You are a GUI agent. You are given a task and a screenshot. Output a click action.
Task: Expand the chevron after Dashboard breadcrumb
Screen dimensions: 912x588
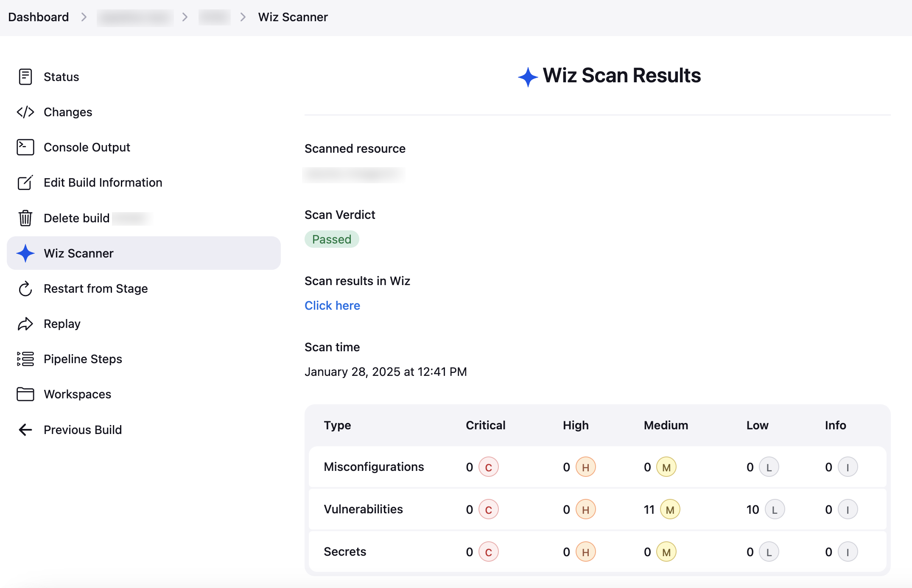(x=84, y=17)
